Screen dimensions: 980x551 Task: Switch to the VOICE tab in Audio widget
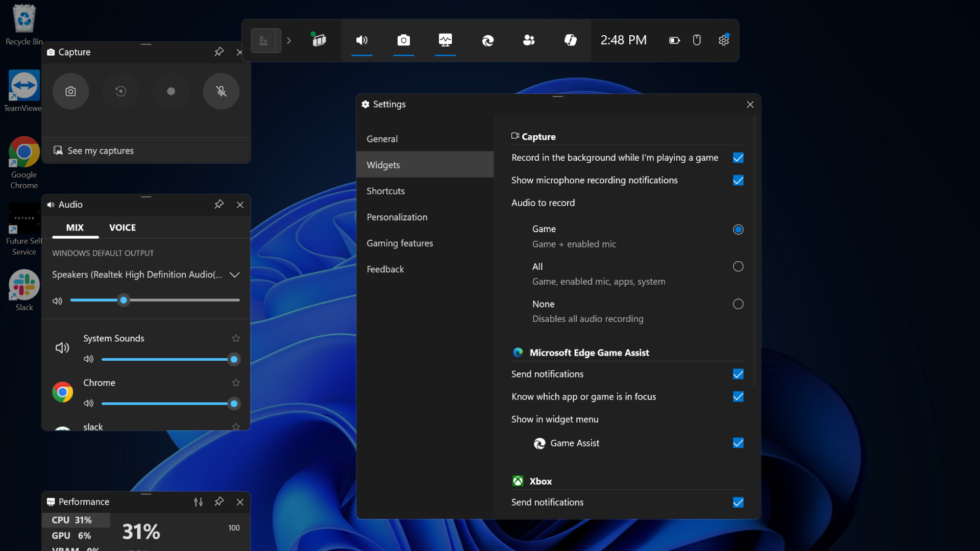click(122, 228)
